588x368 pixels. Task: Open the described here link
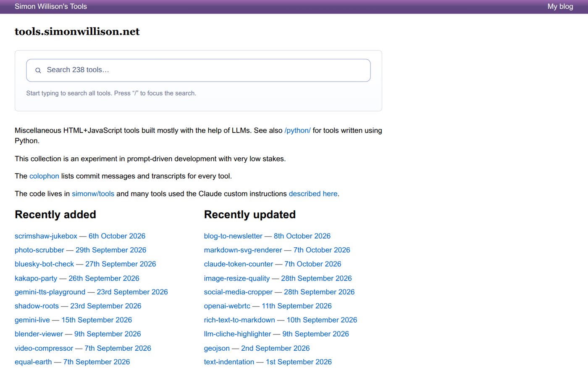pyautogui.click(x=313, y=194)
